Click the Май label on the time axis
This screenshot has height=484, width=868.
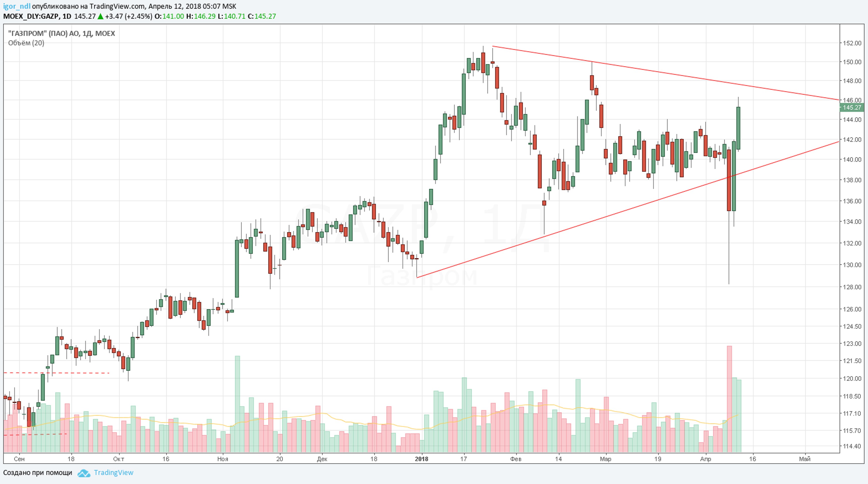point(805,459)
